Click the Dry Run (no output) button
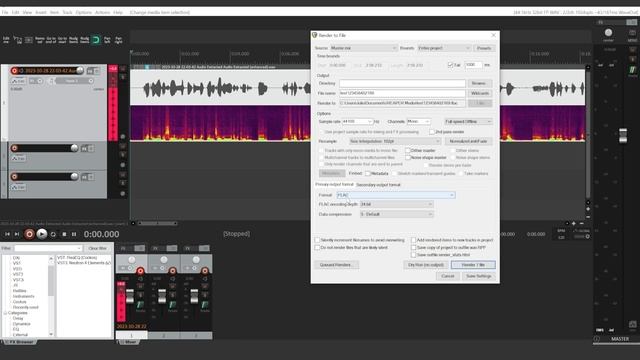Viewport: 640px width, 360px height. [426, 265]
